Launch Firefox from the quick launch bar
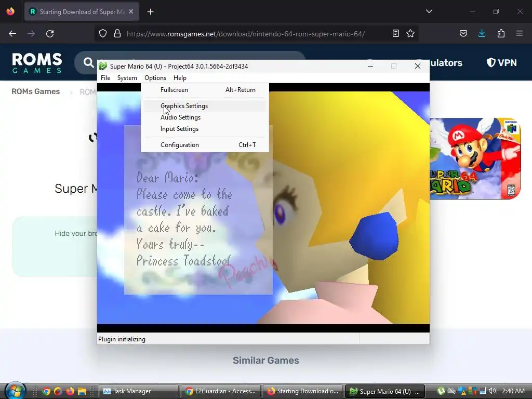Viewport: 532px width, 399px height. [70, 391]
